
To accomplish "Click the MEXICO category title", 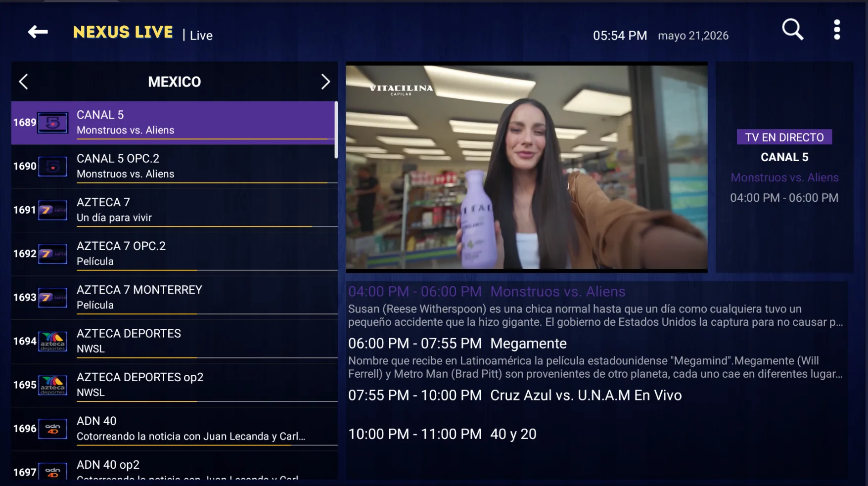I will pyautogui.click(x=175, y=82).
